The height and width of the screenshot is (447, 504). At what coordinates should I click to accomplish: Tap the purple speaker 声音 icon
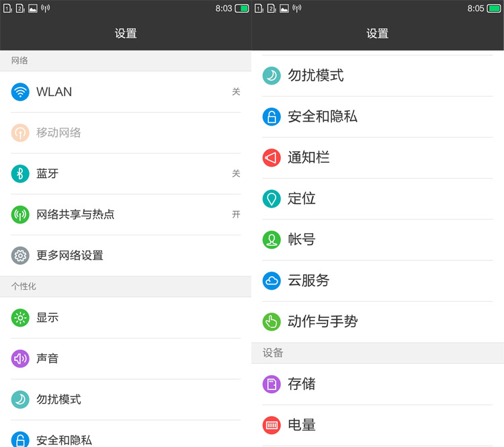pyautogui.click(x=20, y=358)
